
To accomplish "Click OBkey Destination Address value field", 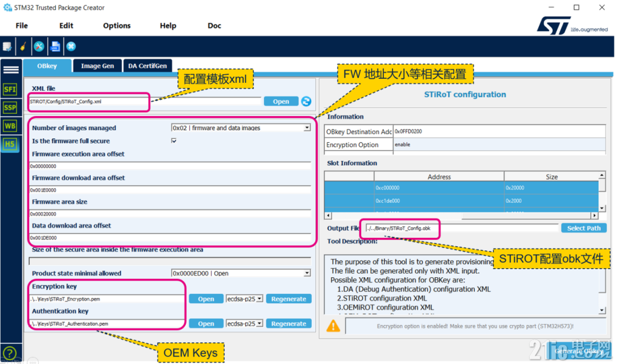I will (x=499, y=131).
